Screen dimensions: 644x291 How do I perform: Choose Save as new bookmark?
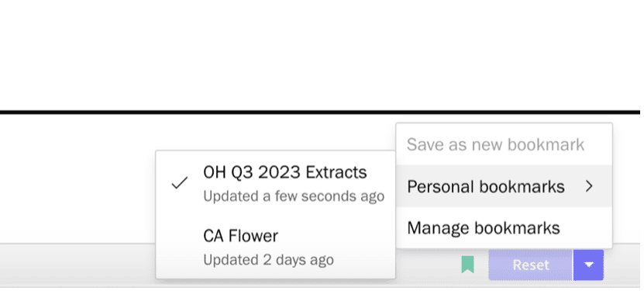(x=504, y=144)
